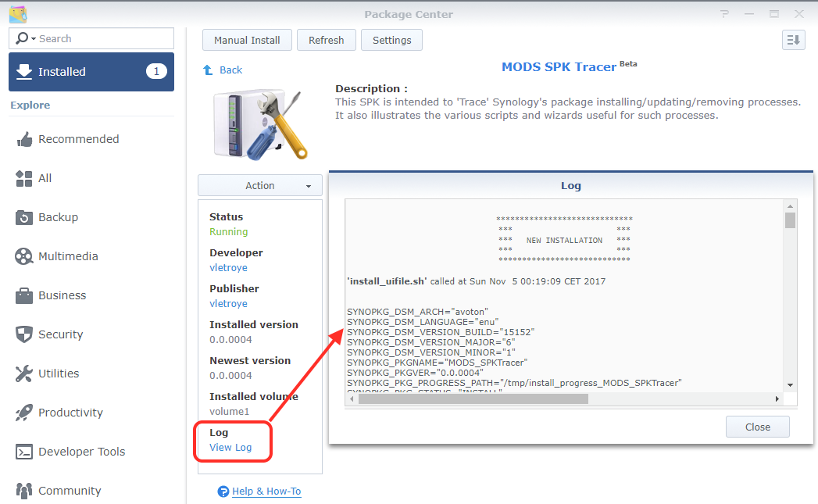The height and width of the screenshot is (504, 818).
Task: Click the Package Center app icon
Action: pyautogui.click(x=18, y=14)
